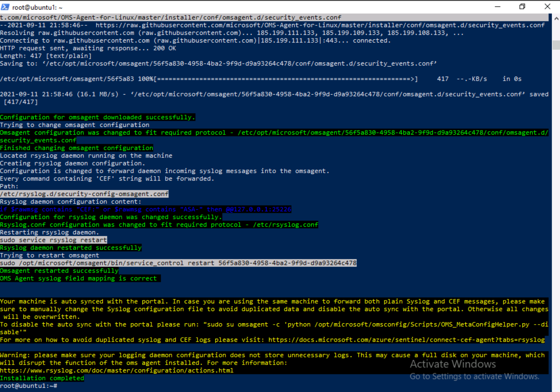Click 'Rsyslog.conf configuration was changed' line
This screenshot has width=560, height=392.
[159, 224]
